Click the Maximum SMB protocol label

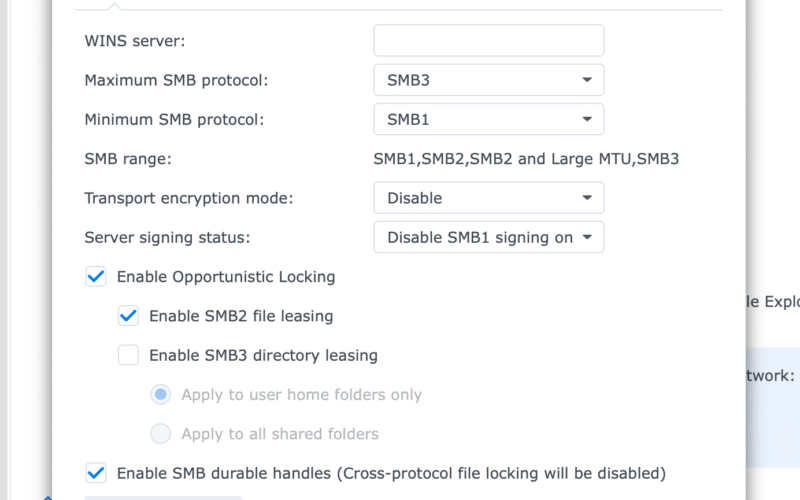click(x=176, y=80)
